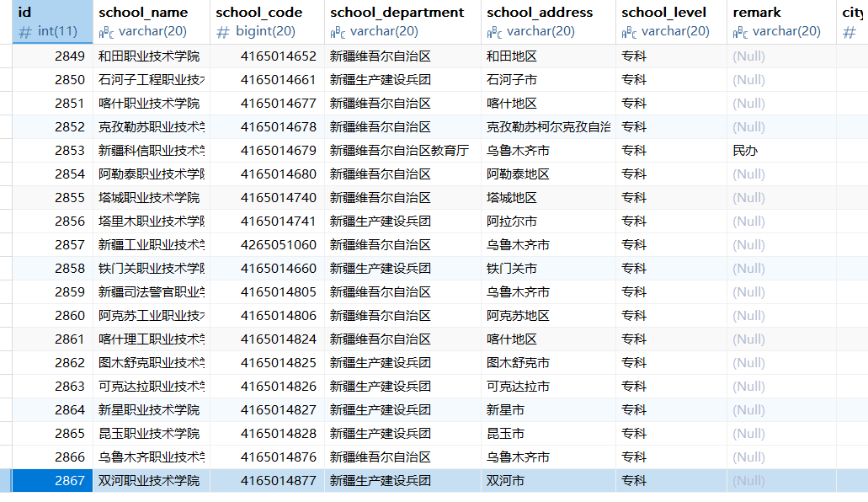868x502 pixels.
Task: Select the school_code column header
Action: pyautogui.click(x=268, y=22)
